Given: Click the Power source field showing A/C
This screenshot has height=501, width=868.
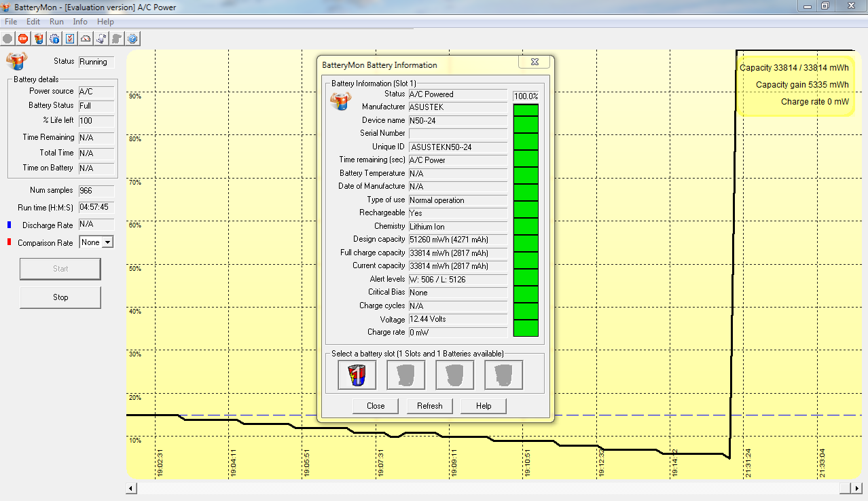Looking at the screenshot, I should click(x=96, y=91).
